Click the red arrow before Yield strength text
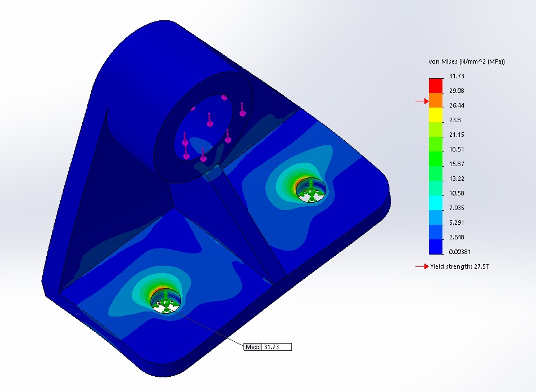This screenshot has height=392, width=536. tap(422, 266)
